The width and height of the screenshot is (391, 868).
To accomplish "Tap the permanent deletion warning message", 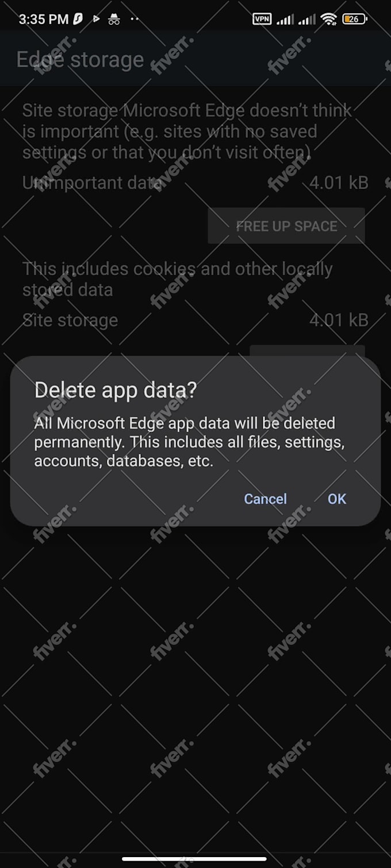I will click(x=189, y=442).
